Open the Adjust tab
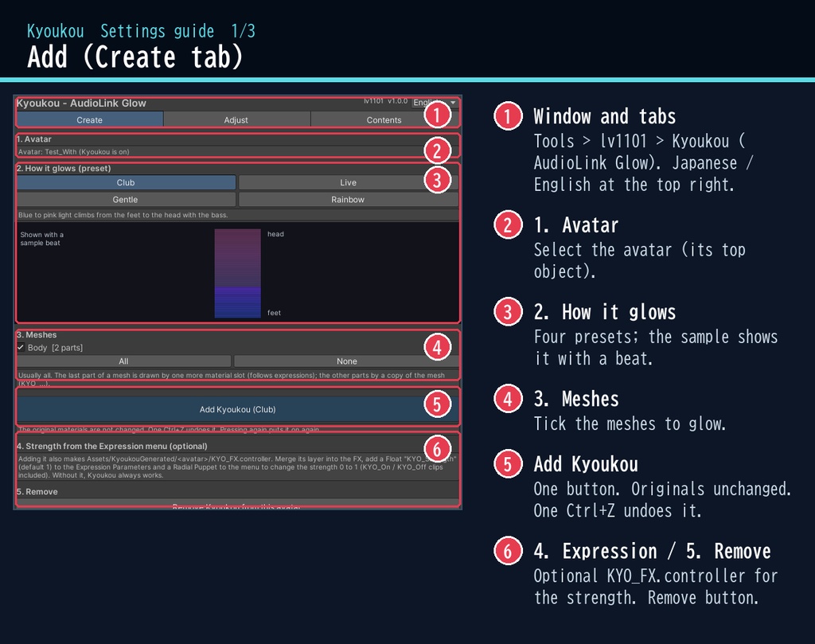 coord(236,119)
